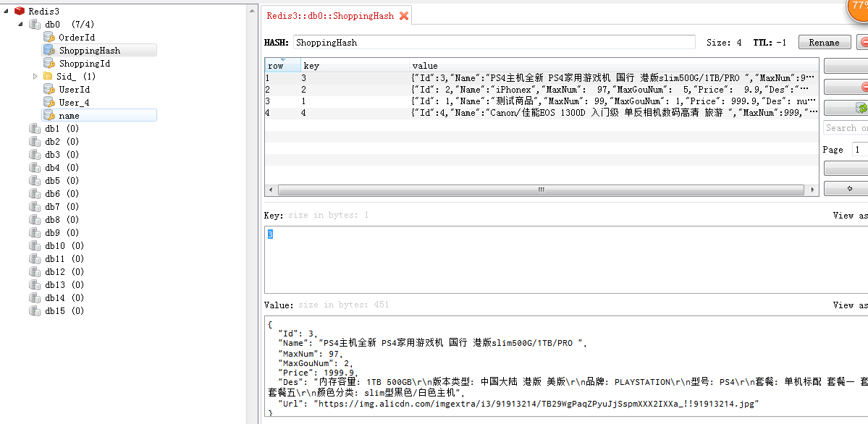
Task: Collapse the db0 database node
Action: 20,24
